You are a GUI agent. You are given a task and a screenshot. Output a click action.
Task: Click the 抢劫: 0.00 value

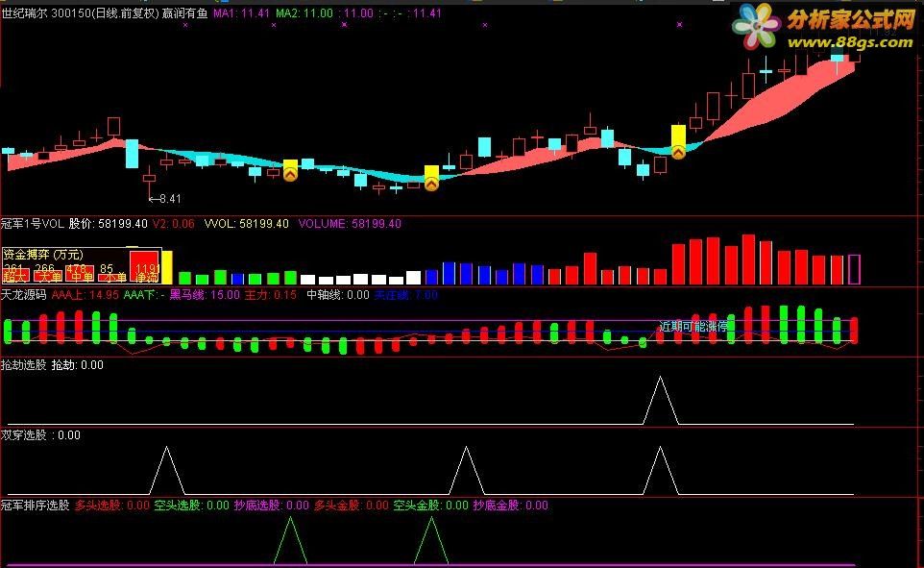pyautogui.click(x=77, y=364)
